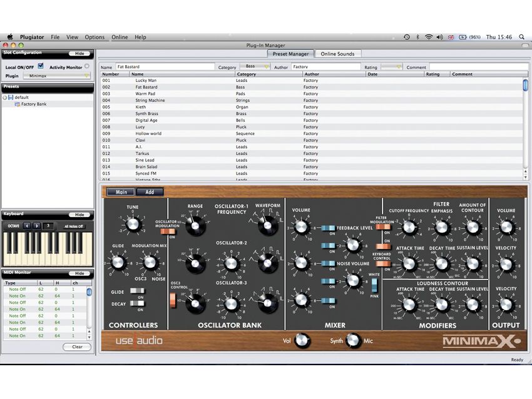532x399 pixels.
Task: Open the Plugin dropdown showing Minimax
Action: pos(57,76)
